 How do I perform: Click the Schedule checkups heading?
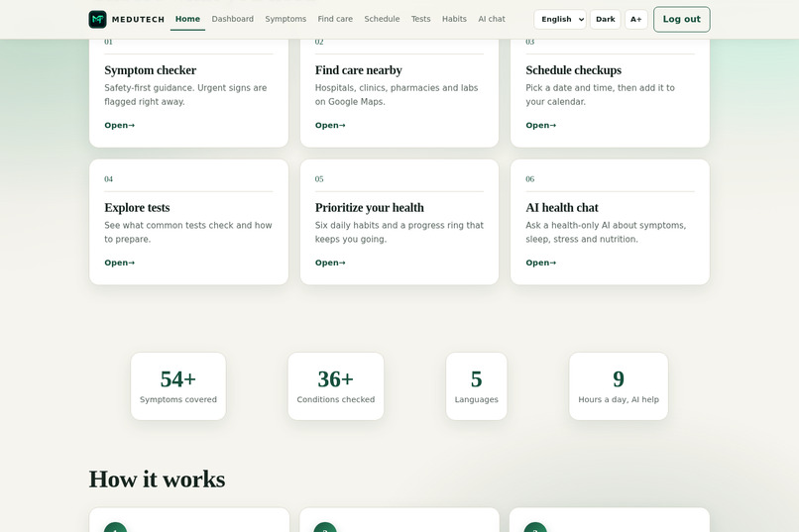pyautogui.click(x=573, y=70)
